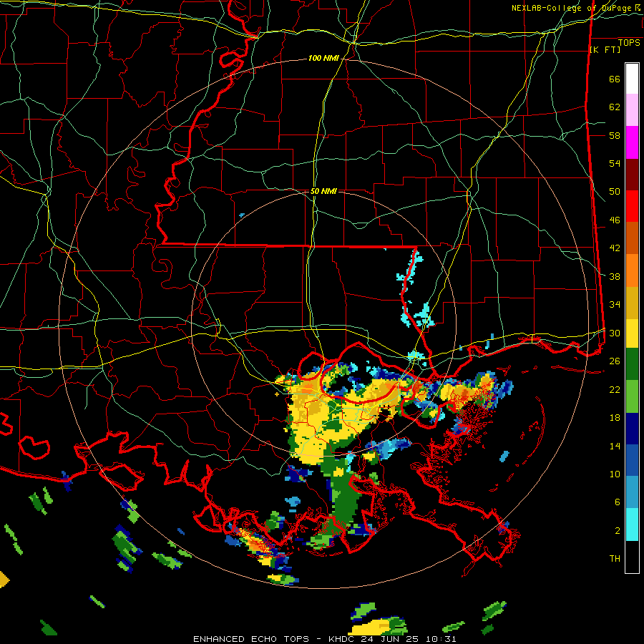Click the 10 value on legend
644x644 pixels.
click(615, 474)
